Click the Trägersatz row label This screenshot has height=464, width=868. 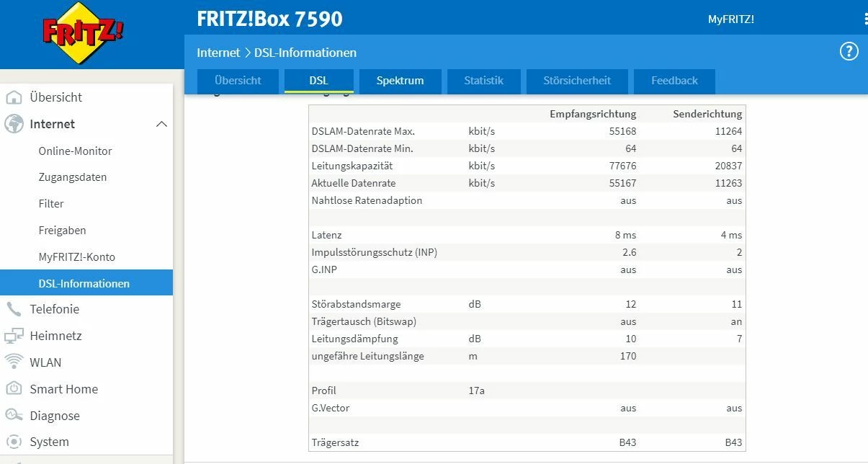point(334,442)
